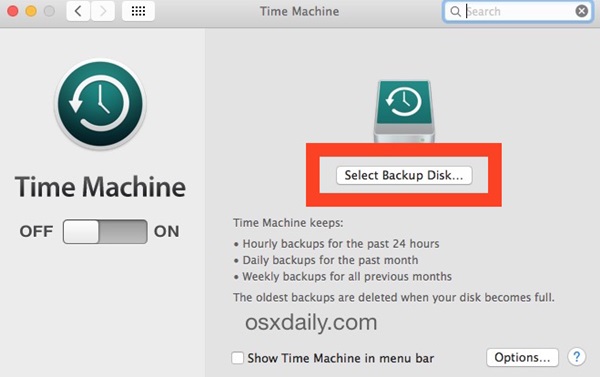Image resolution: width=600 pixels, height=377 pixels.
Task: Minimize the Time Machine window
Action: 31,11
